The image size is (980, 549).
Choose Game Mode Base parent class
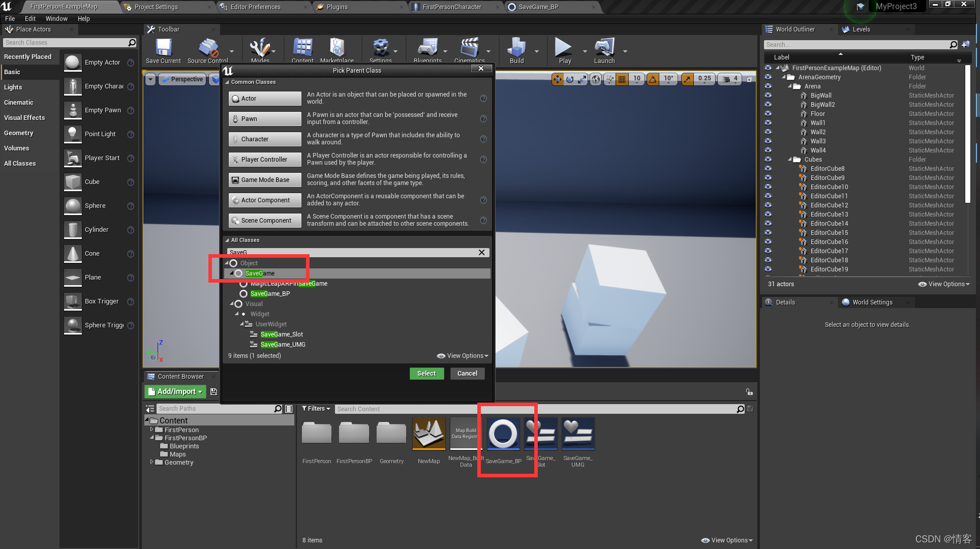click(x=264, y=180)
